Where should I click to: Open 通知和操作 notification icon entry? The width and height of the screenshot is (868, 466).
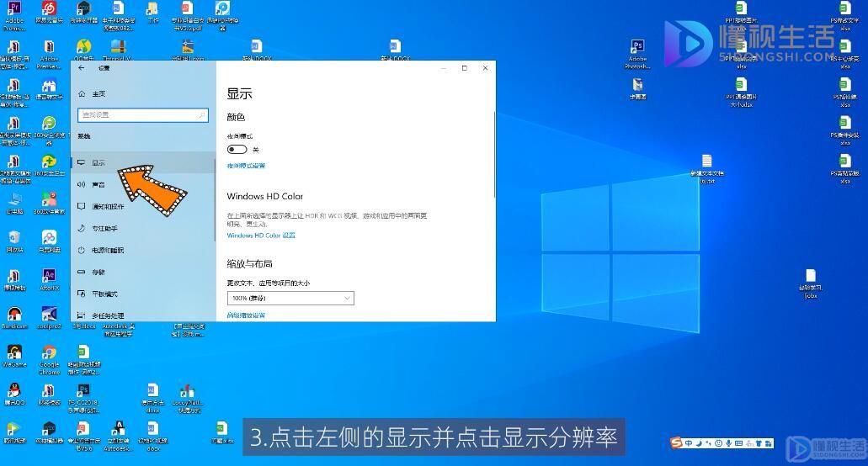point(82,206)
